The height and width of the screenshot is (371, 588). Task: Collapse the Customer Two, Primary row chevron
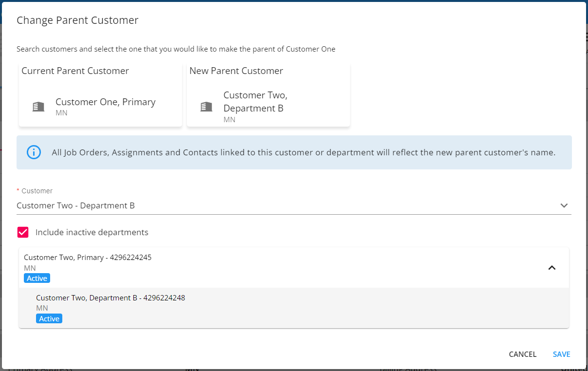click(x=551, y=267)
